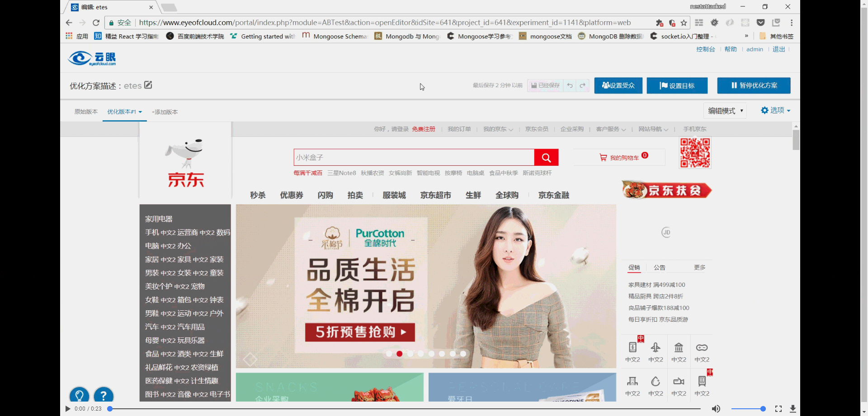
Task: Click the download arrow icon
Action: 793,409
